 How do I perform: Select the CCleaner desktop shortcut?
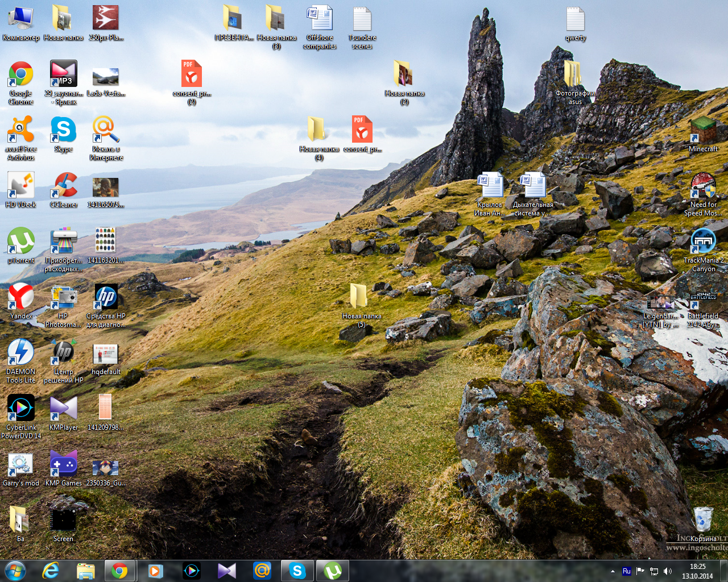(64, 186)
